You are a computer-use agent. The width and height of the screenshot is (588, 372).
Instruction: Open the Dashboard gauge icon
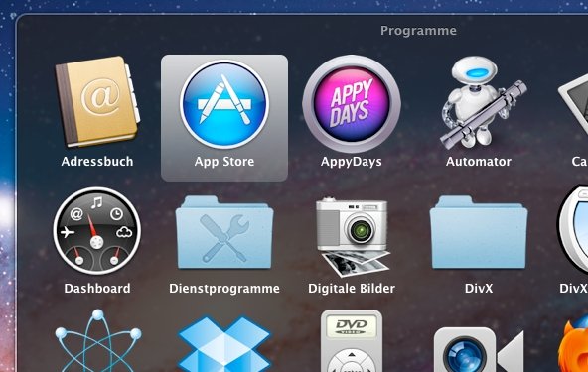(x=97, y=231)
